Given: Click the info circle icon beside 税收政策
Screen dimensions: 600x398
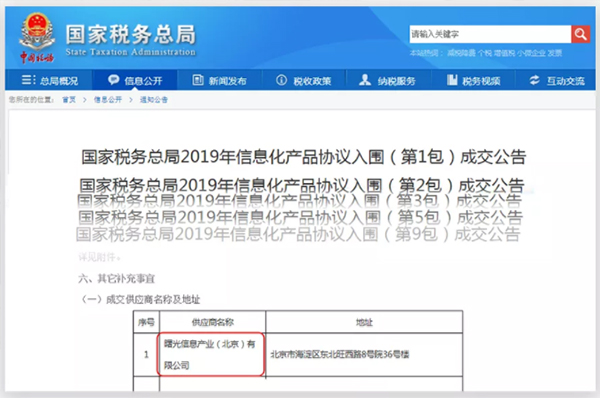Looking at the screenshot, I should pyautogui.click(x=282, y=80).
